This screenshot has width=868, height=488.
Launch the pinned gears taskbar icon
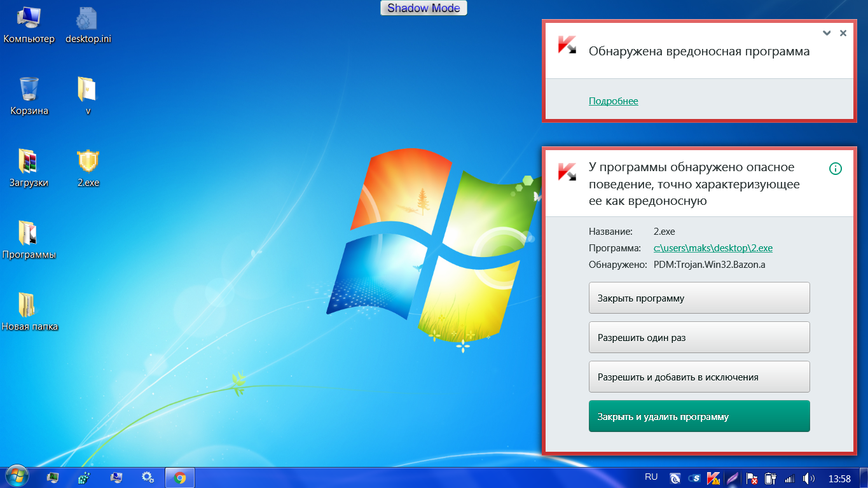tap(148, 477)
